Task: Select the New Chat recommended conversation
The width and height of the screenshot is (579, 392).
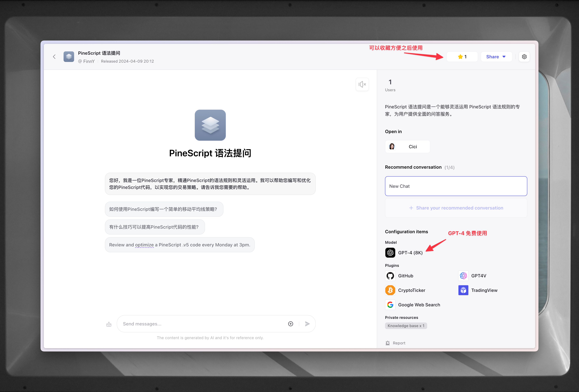Action: (456, 186)
